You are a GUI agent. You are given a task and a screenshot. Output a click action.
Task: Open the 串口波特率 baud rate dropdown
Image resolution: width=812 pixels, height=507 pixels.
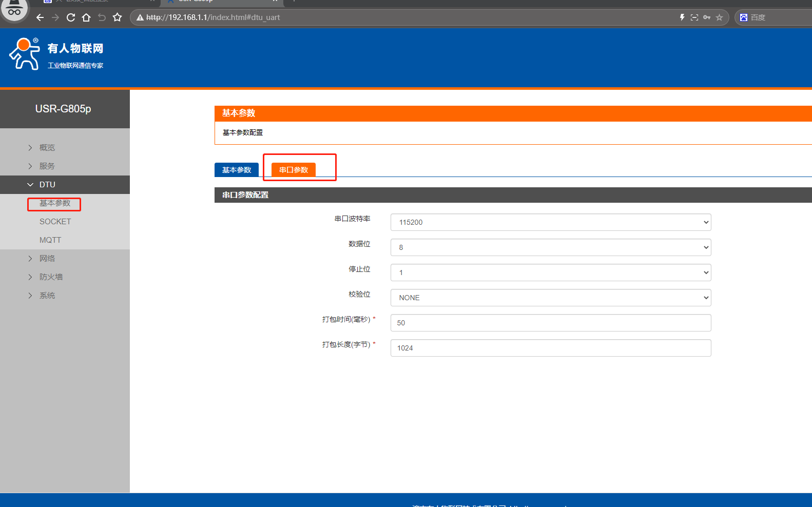click(x=550, y=222)
